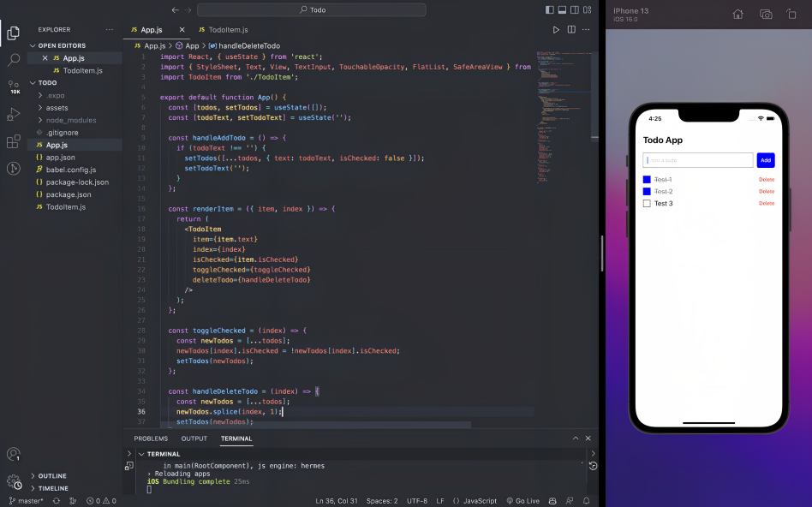Click the editor minimap

pyautogui.click(x=564, y=116)
